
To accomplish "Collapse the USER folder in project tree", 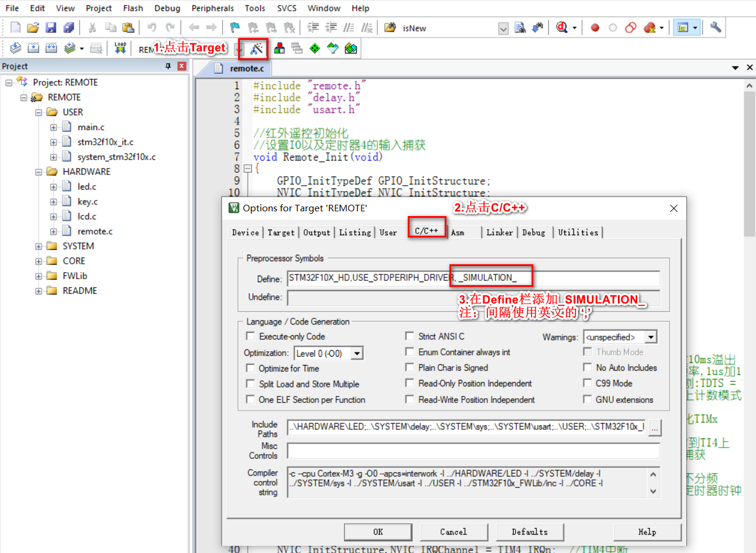I will tap(38, 112).
